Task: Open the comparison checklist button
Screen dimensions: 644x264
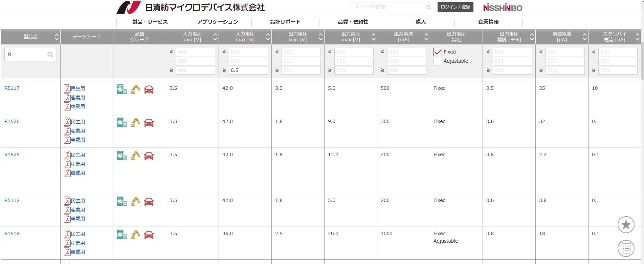Action: coord(626,248)
